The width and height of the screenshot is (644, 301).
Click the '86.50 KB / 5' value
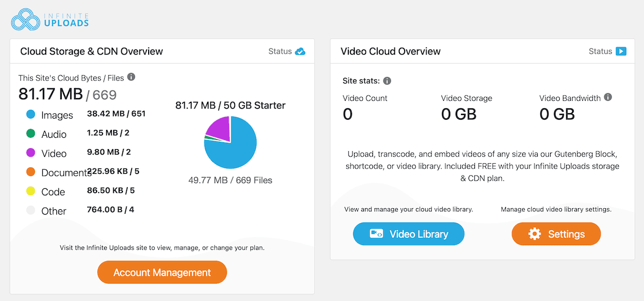(x=111, y=190)
